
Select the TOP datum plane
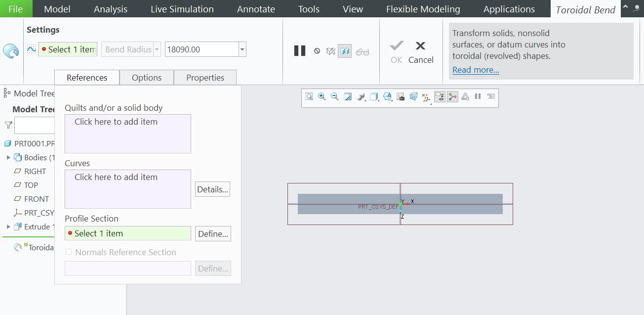point(31,185)
